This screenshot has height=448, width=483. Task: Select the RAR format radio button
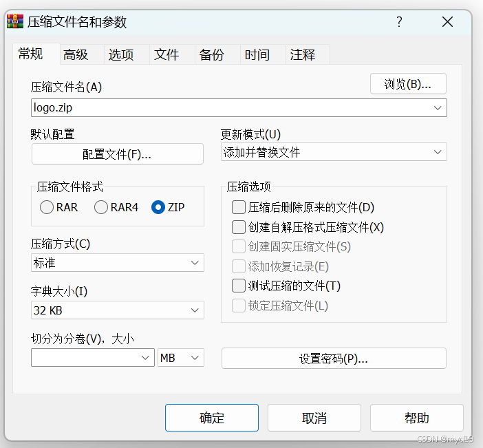(47, 207)
